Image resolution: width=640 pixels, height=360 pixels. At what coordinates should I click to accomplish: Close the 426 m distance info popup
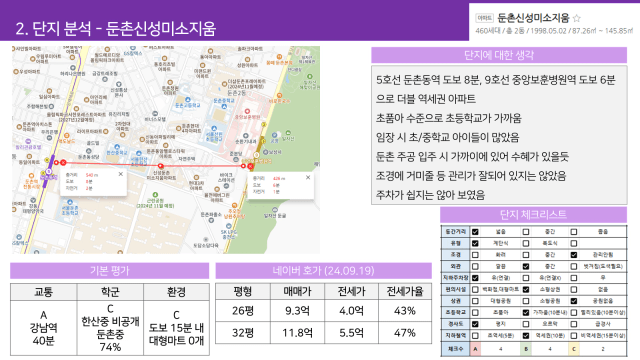click(308, 177)
